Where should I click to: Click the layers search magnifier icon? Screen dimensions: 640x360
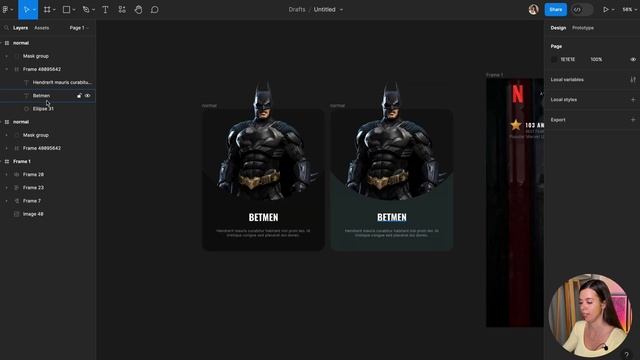(x=6, y=28)
